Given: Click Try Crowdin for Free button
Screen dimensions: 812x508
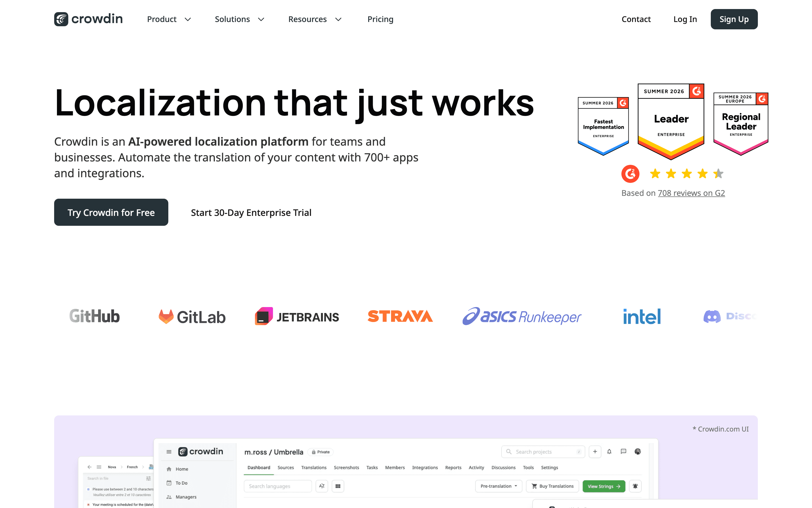Looking at the screenshot, I should 111,212.
